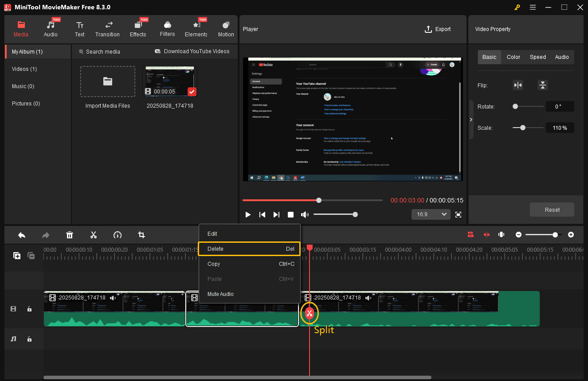Click the Speed gauge icon in toolbar
This screenshot has height=381, width=588.
[118, 235]
